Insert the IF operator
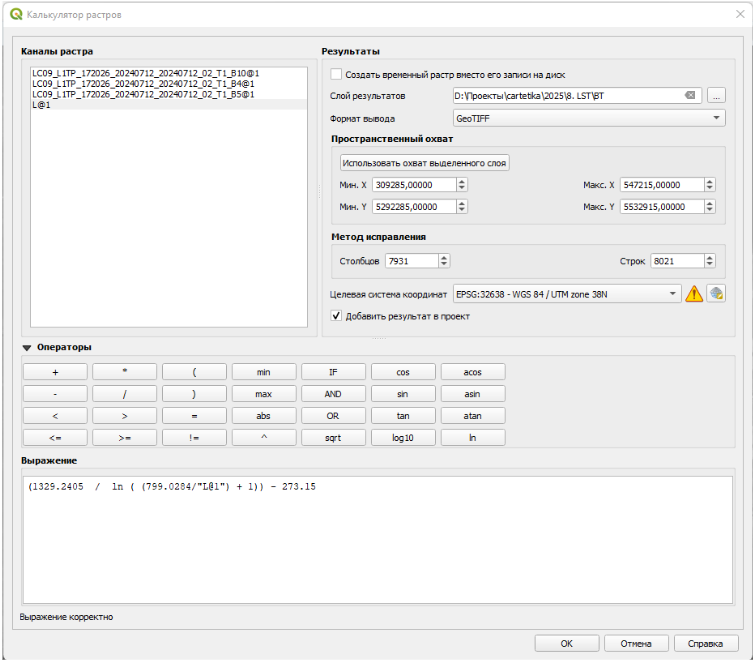Image resolution: width=753 pixels, height=662 pixels. (333, 372)
